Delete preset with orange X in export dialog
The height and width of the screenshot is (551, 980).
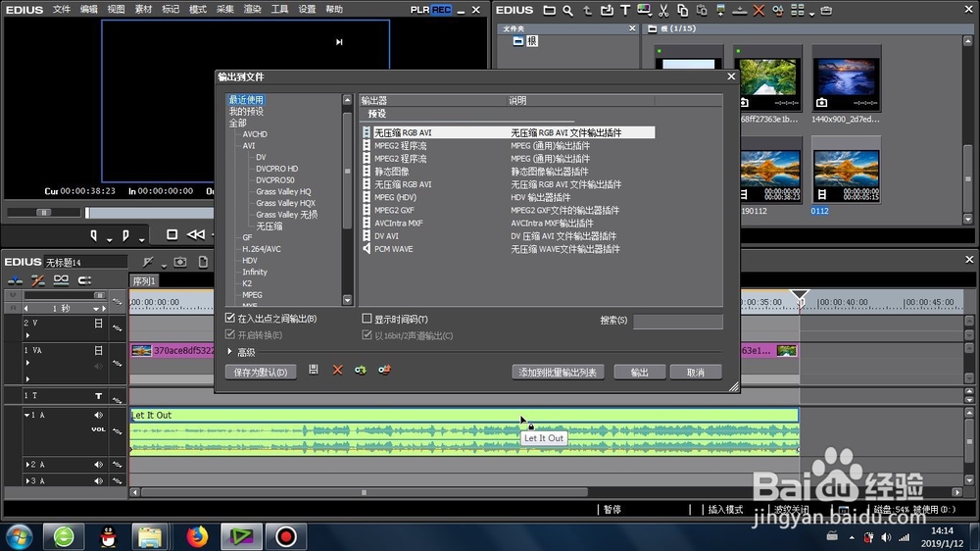337,370
